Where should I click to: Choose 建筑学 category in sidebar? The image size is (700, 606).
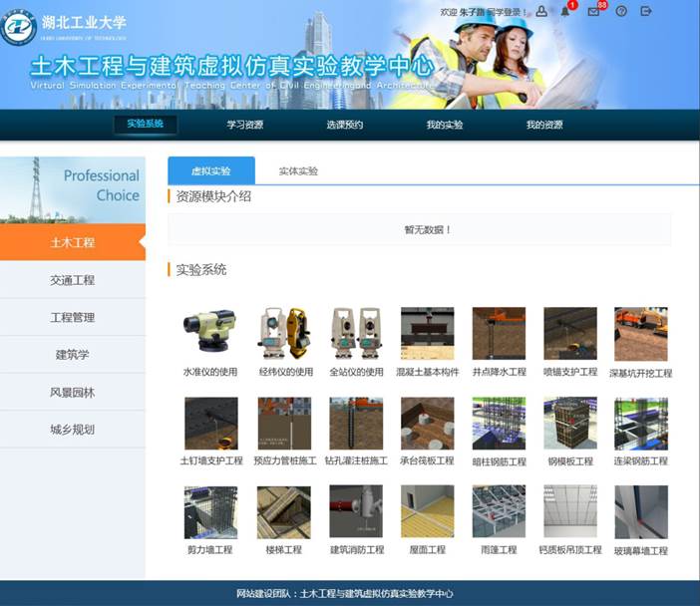pyautogui.click(x=73, y=355)
